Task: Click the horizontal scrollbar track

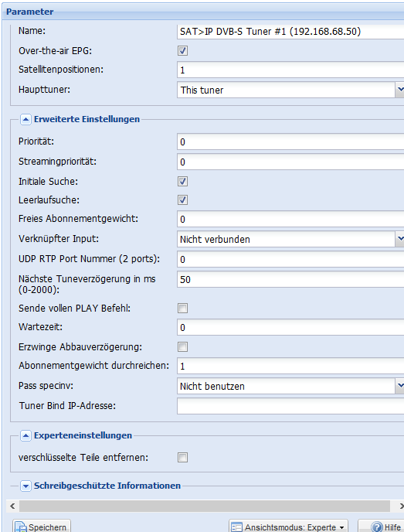Action: click(x=205, y=506)
